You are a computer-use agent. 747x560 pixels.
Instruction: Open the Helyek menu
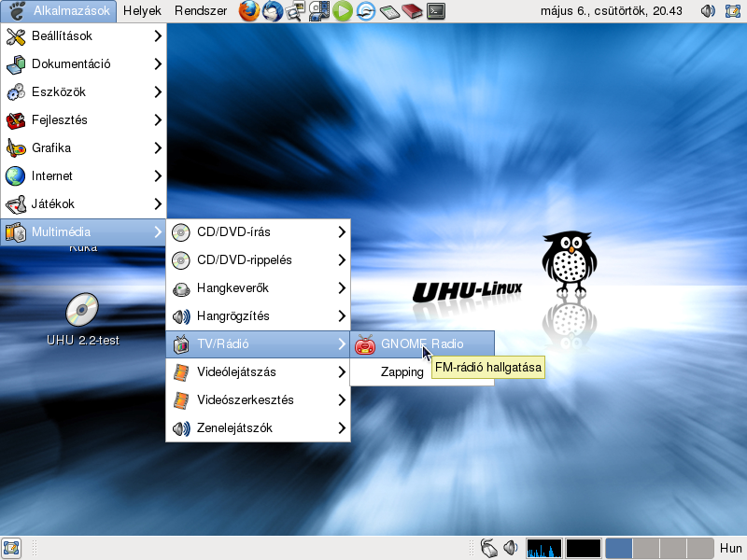[142, 11]
